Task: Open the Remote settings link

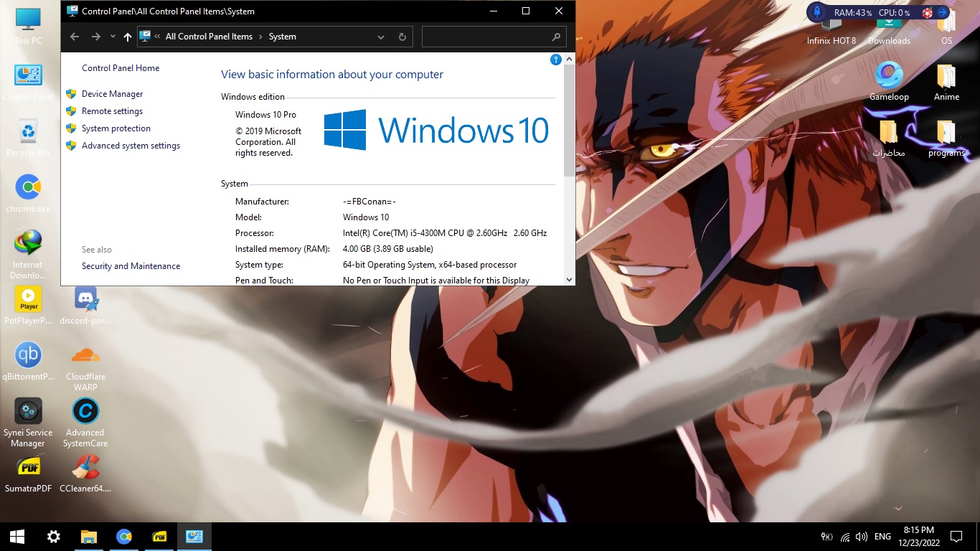Action: (x=112, y=111)
